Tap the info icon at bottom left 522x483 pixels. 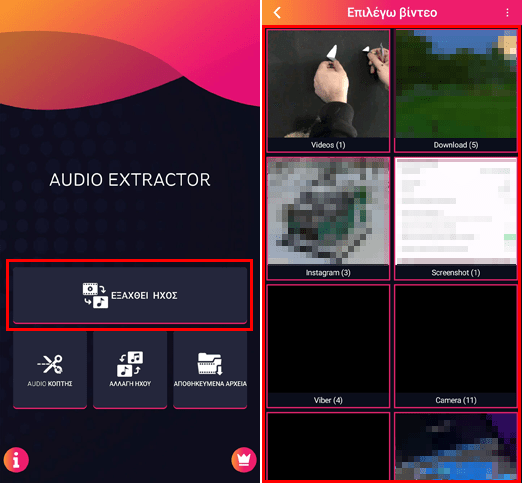pos(16,460)
